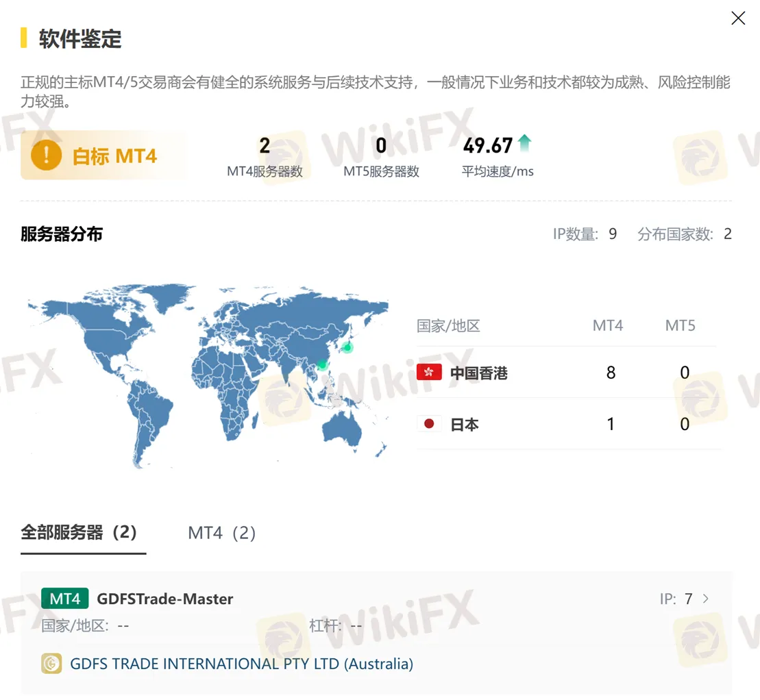Screen dimensions: 760x700
Task: Click the Hong Kong flag icon
Action: tap(429, 372)
